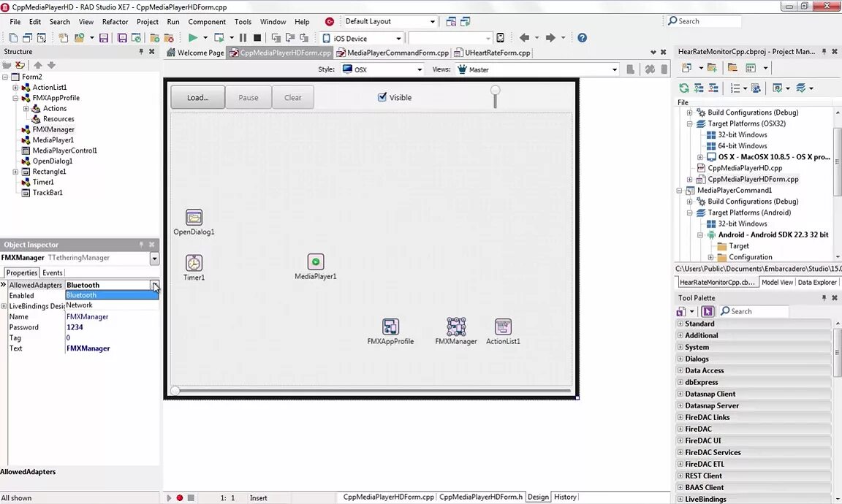Screen dimensions: 842x504
Task: Click the Set debug desktop icon
Action: (x=466, y=21)
